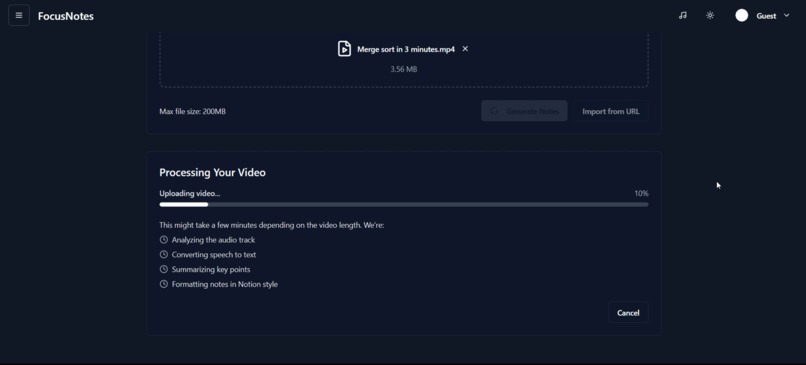806x365 pixels.
Task: Remove Merge sort in 3 minutes.mp4 file
Action: point(465,49)
